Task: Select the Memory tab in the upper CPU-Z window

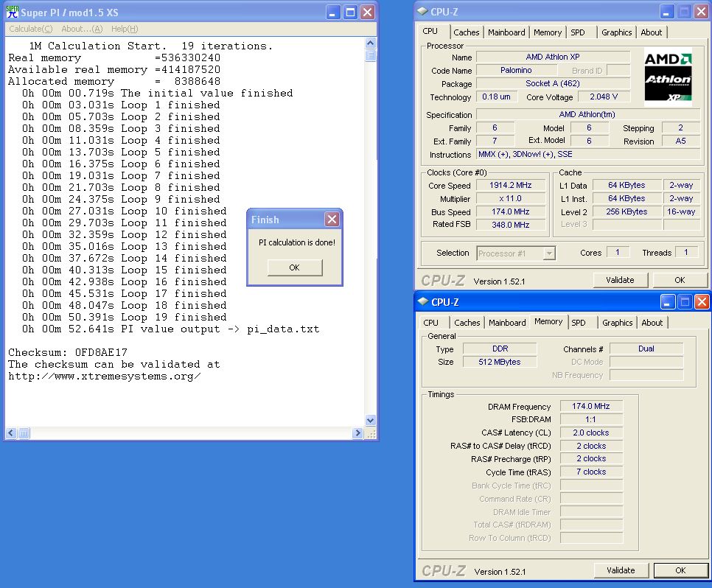Action: pos(548,32)
